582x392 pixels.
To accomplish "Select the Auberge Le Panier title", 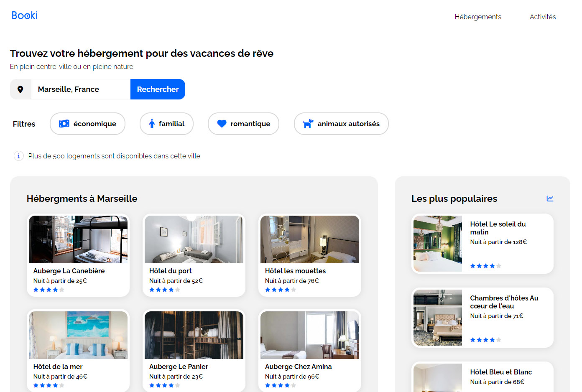I will (x=179, y=367).
